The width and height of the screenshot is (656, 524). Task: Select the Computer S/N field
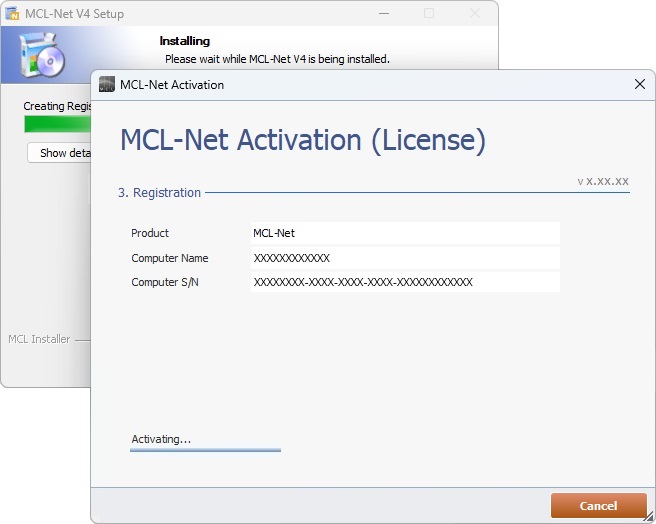(405, 282)
